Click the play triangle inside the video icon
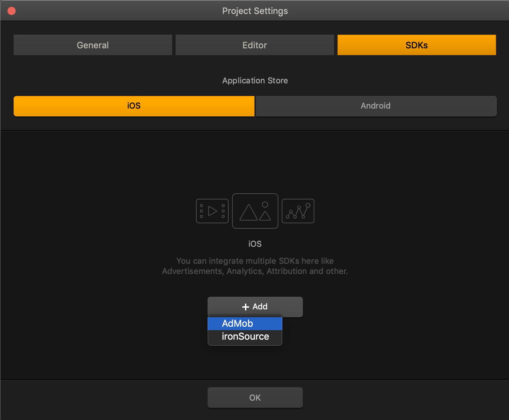Viewport: 509px width, 420px height. pyautogui.click(x=212, y=211)
